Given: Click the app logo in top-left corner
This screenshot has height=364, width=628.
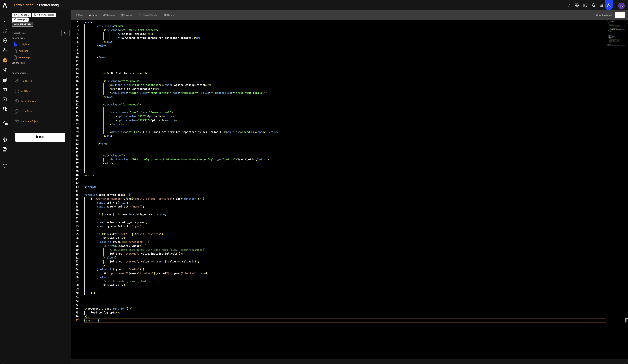Looking at the screenshot, I should pyautogui.click(x=5, y=5).
